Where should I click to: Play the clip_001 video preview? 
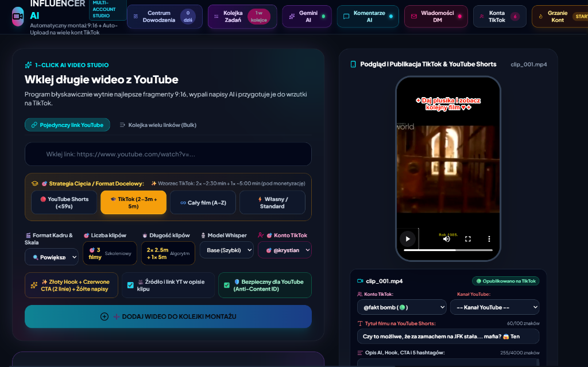tap(408, 239)
